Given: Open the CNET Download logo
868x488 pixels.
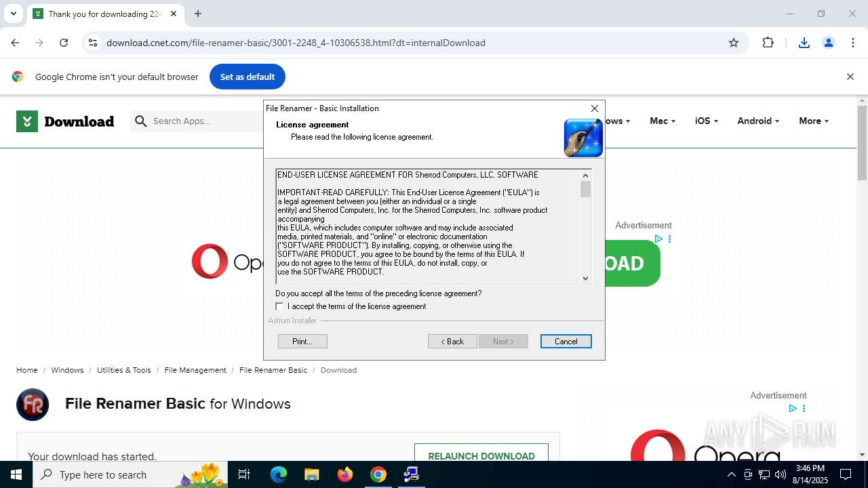Looking at the screenshot, I should tap(65, 121).
